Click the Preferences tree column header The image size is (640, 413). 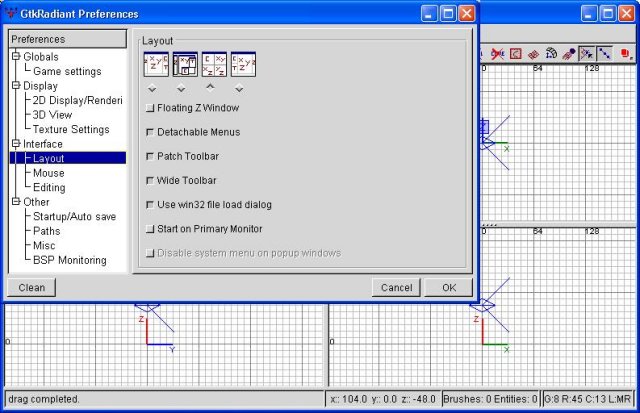click(x=68, y=39)
